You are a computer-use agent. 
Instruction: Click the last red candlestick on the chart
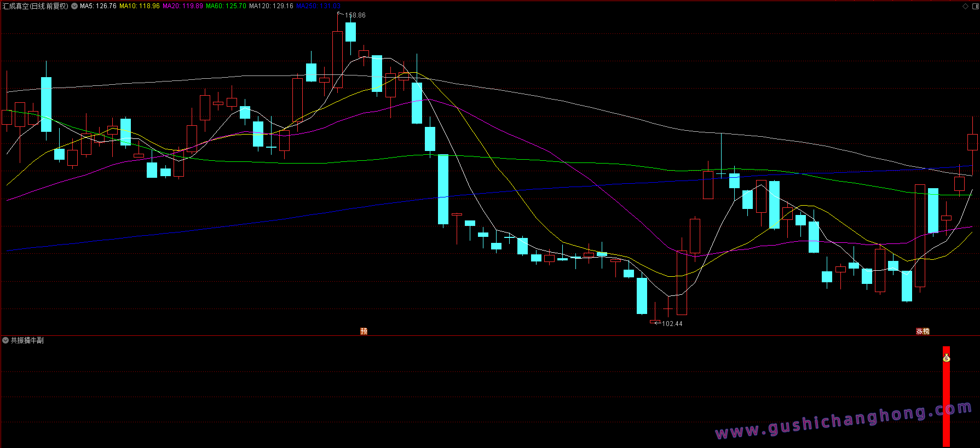click(x=972, y=142)
